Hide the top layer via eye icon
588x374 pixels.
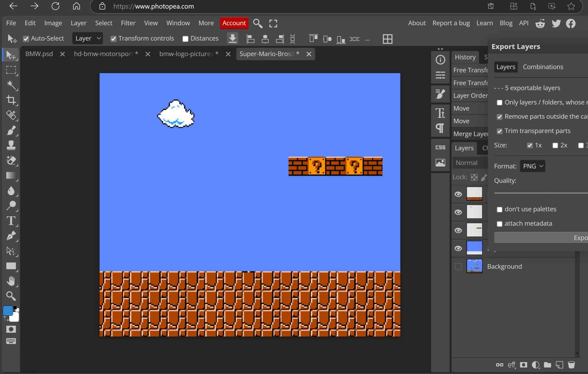458,194
